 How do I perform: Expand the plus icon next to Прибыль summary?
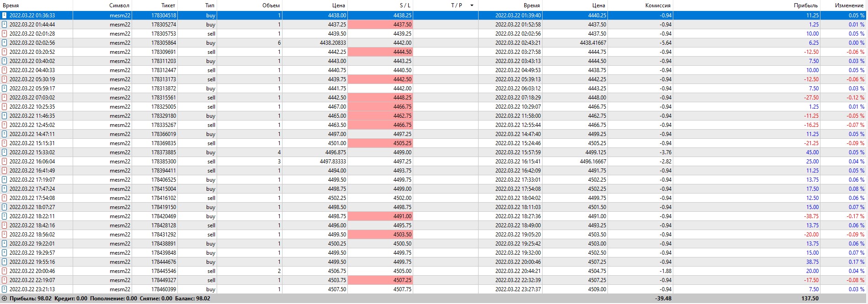[5, 299]
